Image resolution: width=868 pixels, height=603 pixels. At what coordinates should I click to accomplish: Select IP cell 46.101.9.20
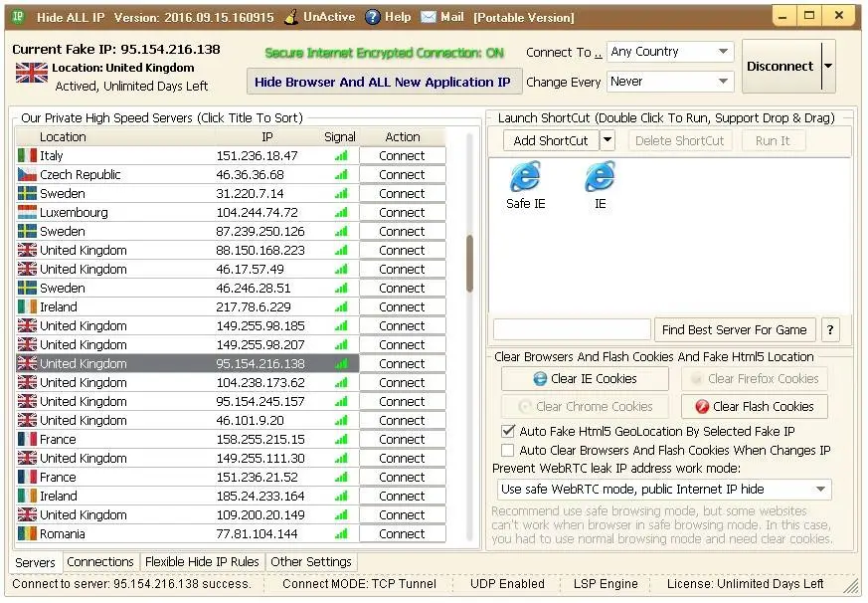coord(251,420)
